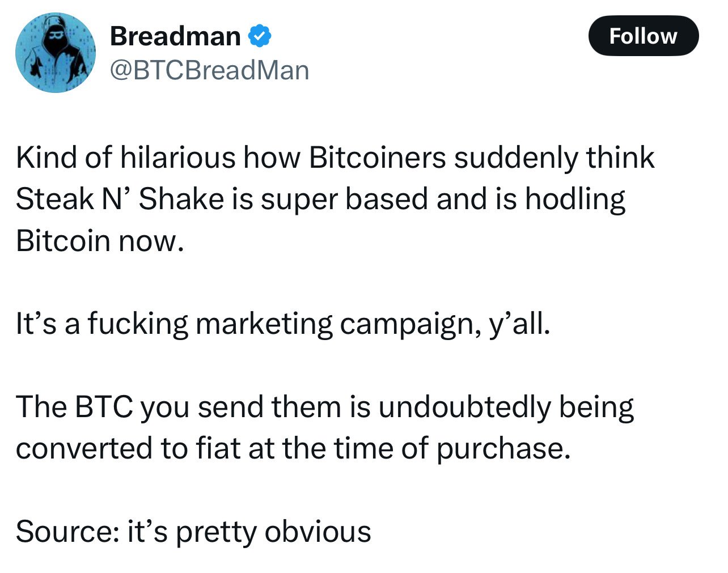
Task: Open Breadman's hooded-figure profile avatar
Action: coord(56,53)
